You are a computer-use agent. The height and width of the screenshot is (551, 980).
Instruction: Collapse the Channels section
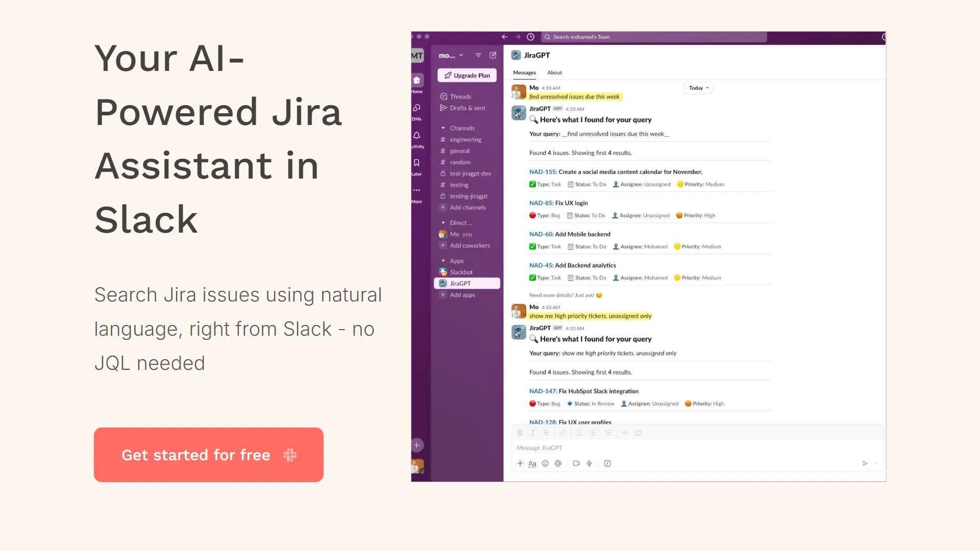444,128
